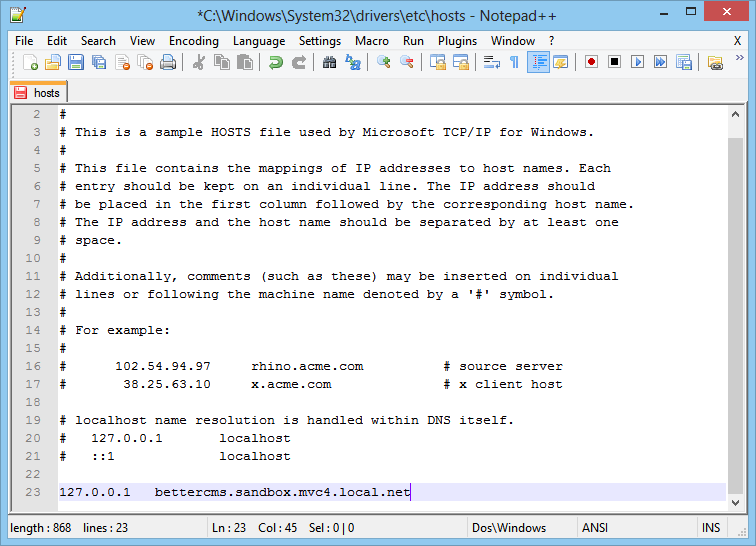Open the Search menu
Screen dimensions: 756x546
click(98, 41)
